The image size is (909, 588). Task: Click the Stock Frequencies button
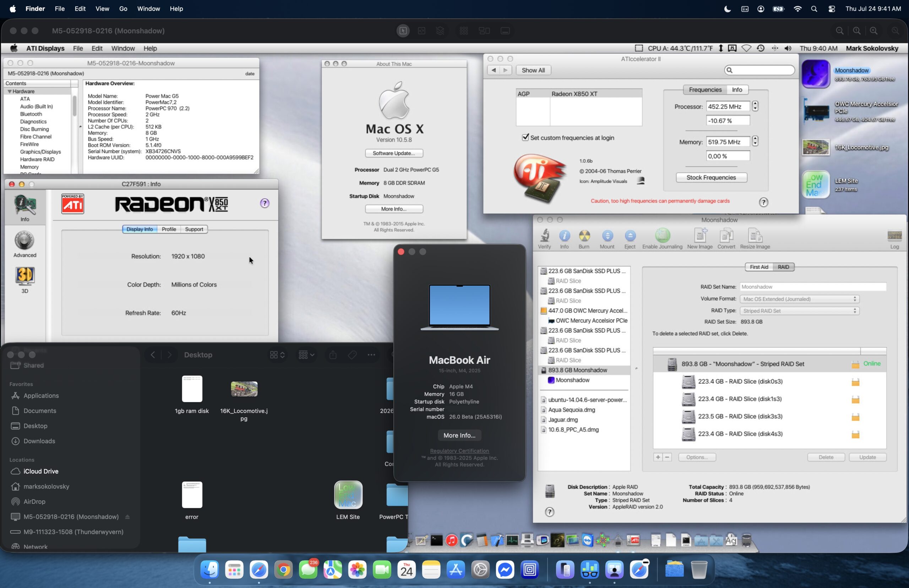711,177
